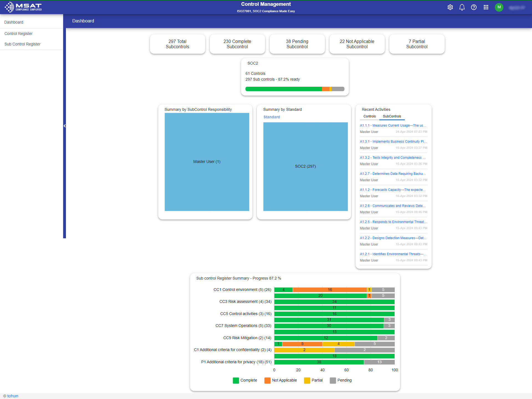This screenshot has width=532, height=399.
Task: Open Sub Control Register in sidebar
Action: point(22,44)
